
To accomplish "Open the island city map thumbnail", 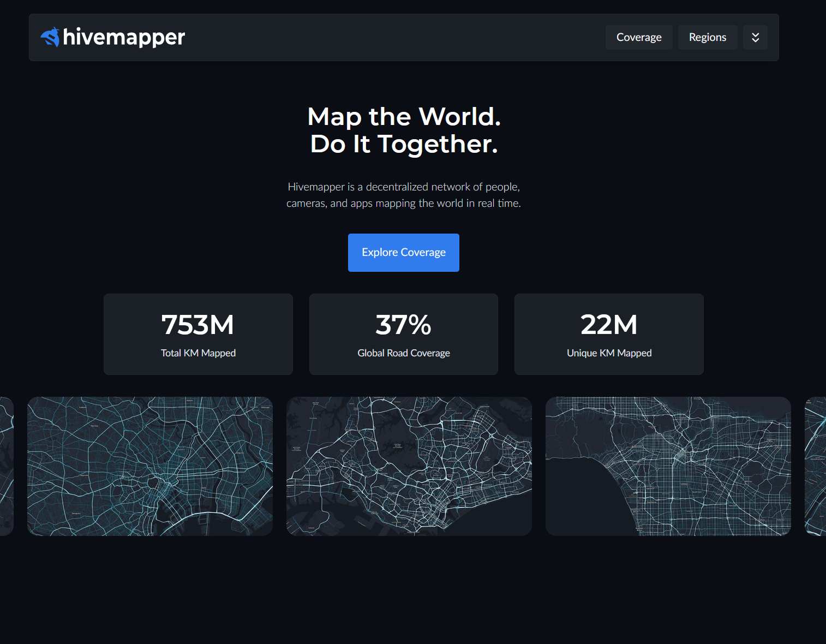I will coord(409,466).
